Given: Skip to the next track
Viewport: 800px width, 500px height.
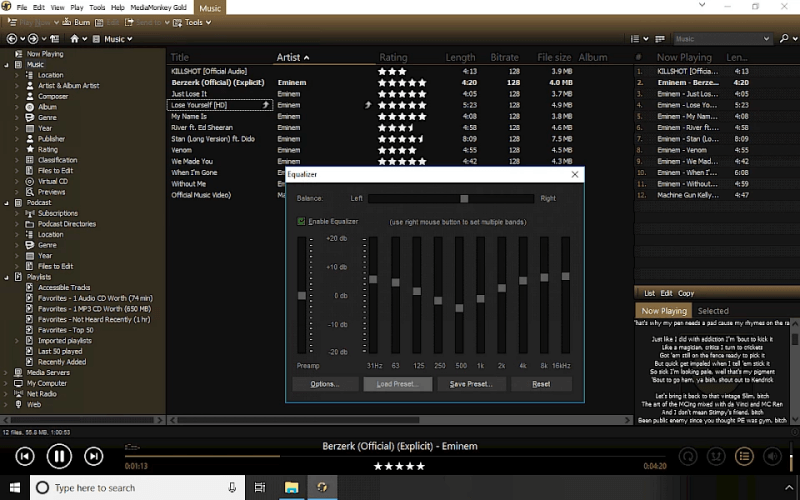Looking at the screenshot, I should [x=93, y=457].
